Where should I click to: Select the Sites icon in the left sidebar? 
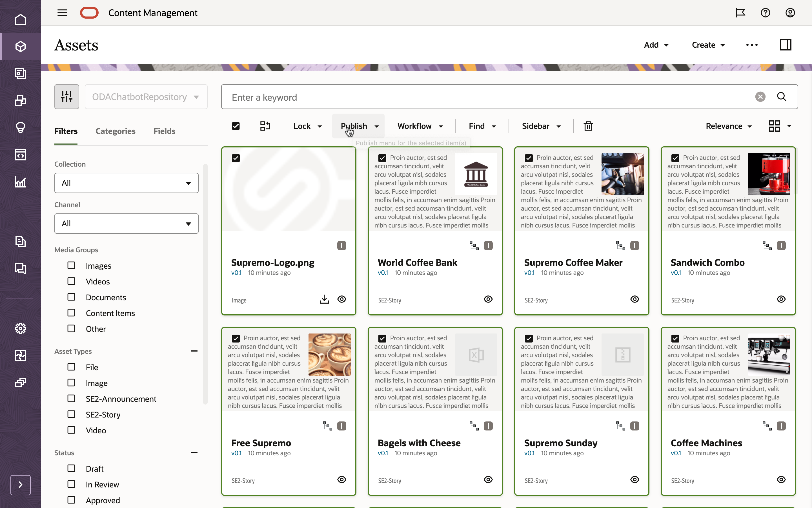[21, 73]
